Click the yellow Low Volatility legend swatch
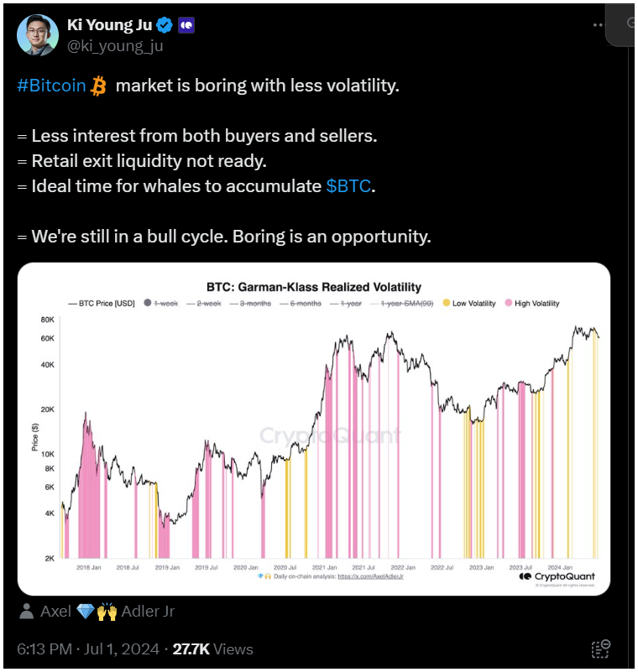 click(x=447, y=303)
